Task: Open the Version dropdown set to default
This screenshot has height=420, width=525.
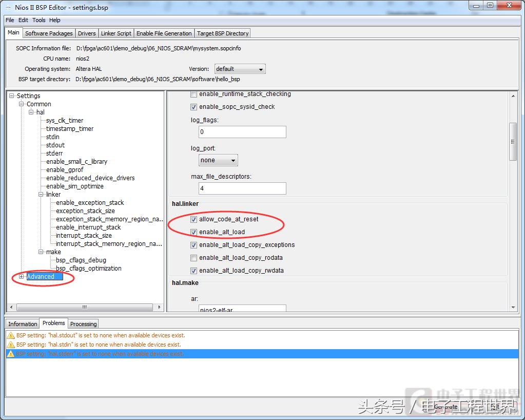Action: point(239,69)
